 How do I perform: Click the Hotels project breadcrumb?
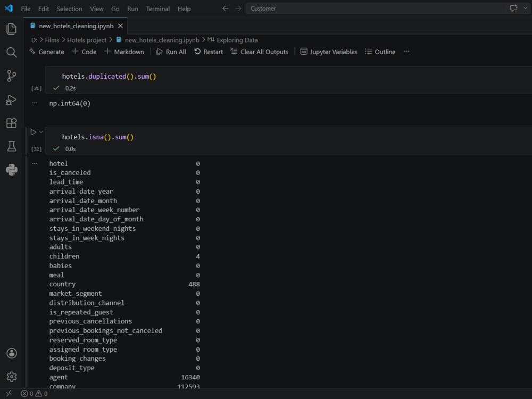click(x=87, y=40)
